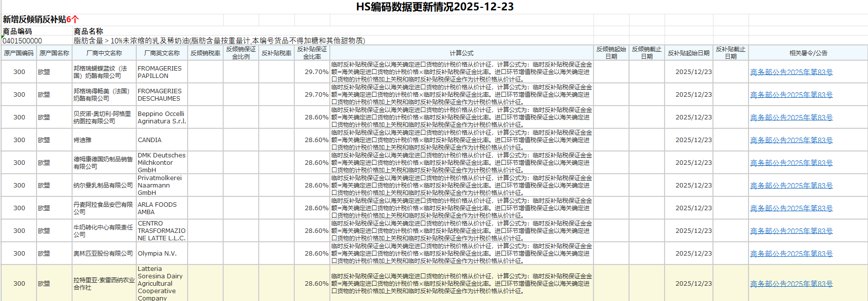This screenshot has width=868, height=301.
Task: Select the Privatmolkerei Naarmann GmbH cell
Action: [162, 186]
